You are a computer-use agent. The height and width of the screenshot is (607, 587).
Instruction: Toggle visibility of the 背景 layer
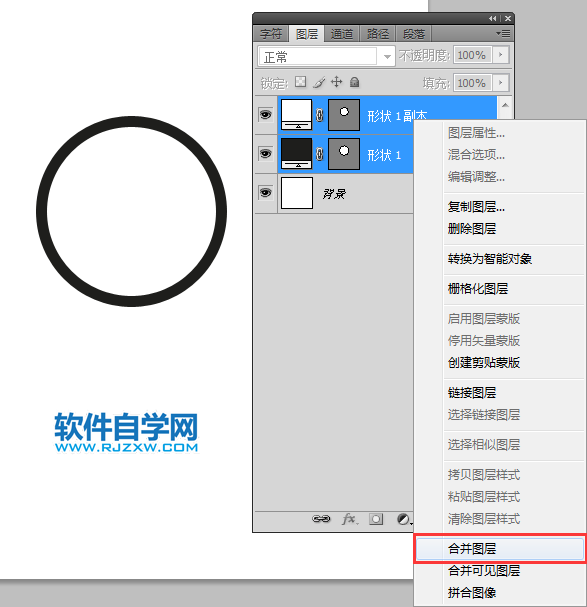(x=266, y=192)
